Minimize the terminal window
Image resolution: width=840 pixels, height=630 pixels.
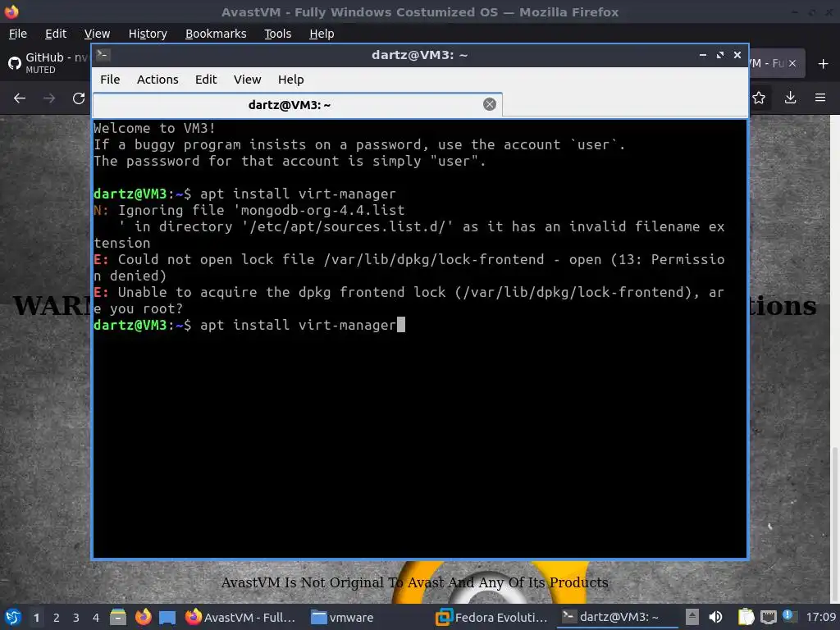coord(703,55)
